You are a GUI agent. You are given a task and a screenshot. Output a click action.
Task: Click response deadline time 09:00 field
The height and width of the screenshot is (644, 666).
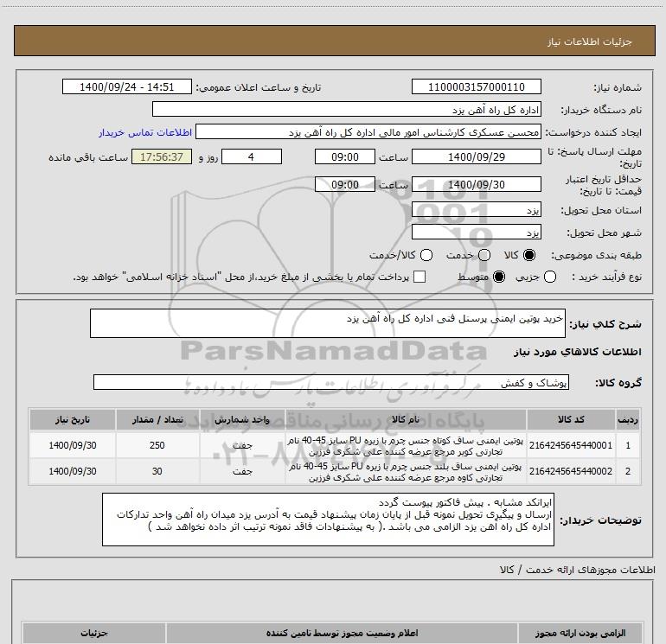[x=345, y=156]
